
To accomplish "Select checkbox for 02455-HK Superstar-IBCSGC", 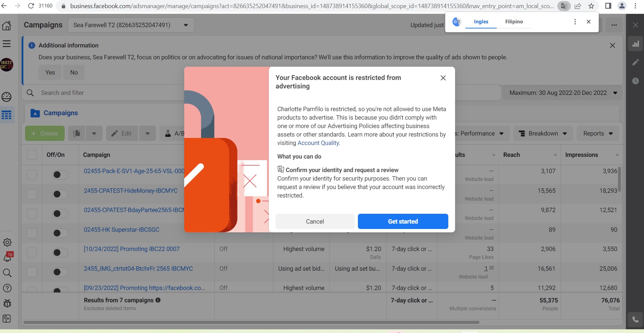I will (x=32, y=233).
